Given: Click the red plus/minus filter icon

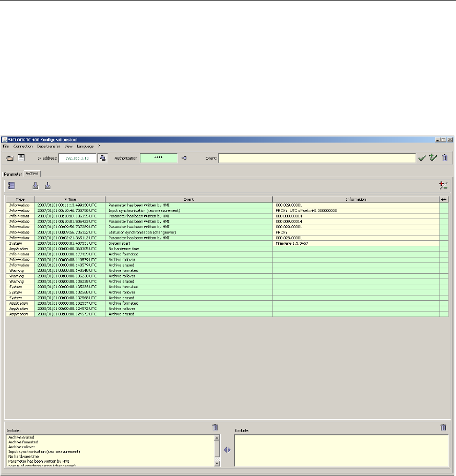Looking at the screenshot, I should click(443, 185).
